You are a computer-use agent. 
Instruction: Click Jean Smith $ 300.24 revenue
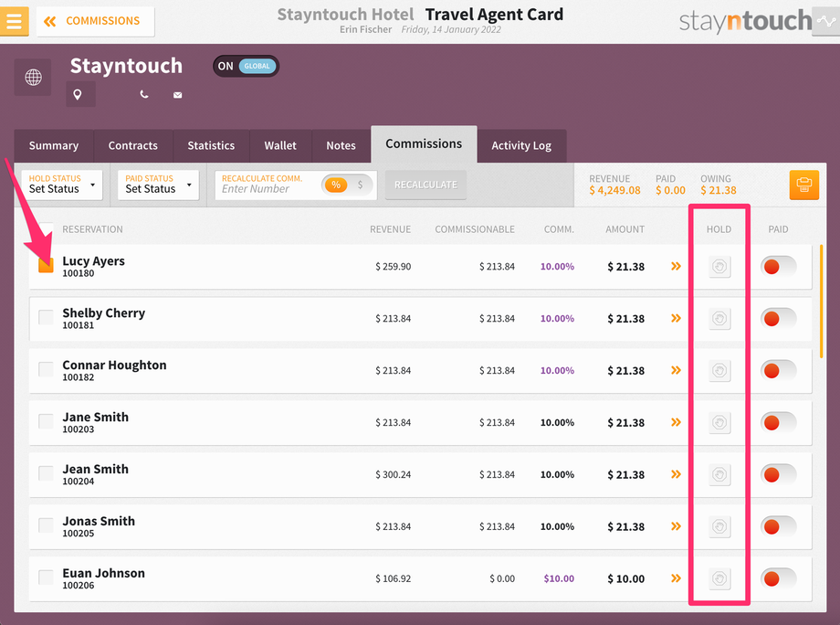click(x=394, y=474)
